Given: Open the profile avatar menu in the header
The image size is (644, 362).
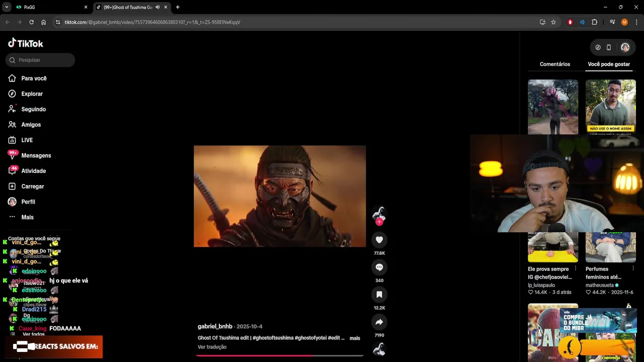Looking at the screenshot, I should tap(625, 47).
